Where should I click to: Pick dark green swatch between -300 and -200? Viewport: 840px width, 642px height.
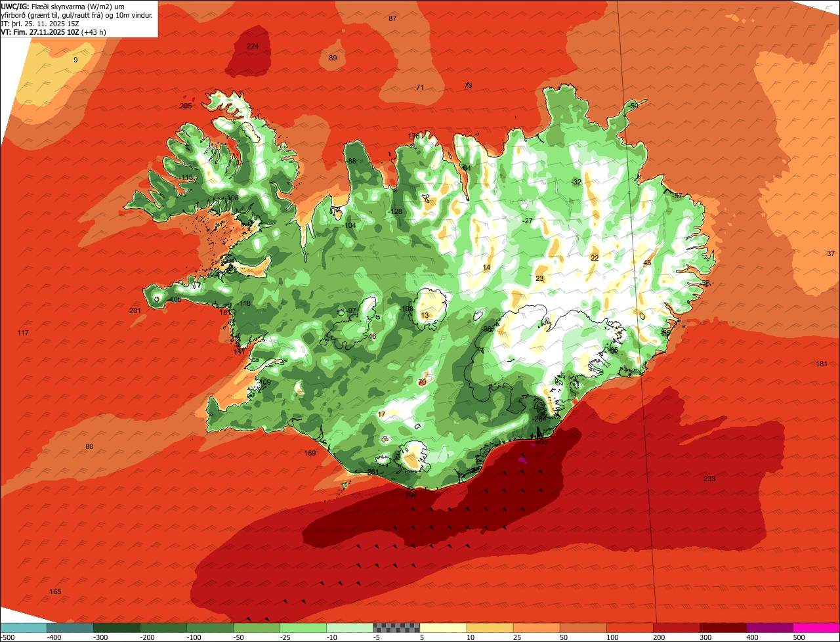tap(117, 628)
